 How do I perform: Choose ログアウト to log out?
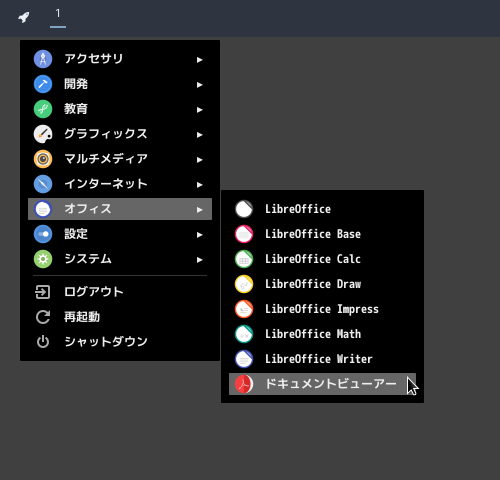(120, 292)
